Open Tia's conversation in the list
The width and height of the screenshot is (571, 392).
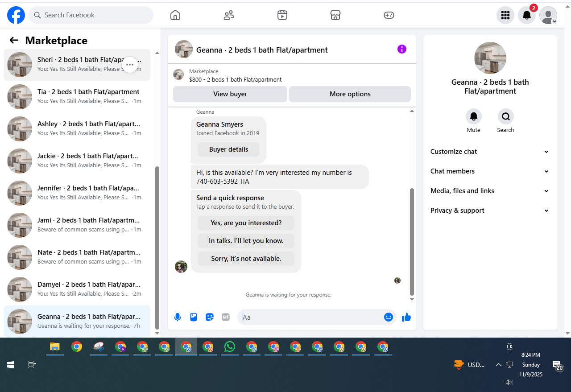pos(77,97)
